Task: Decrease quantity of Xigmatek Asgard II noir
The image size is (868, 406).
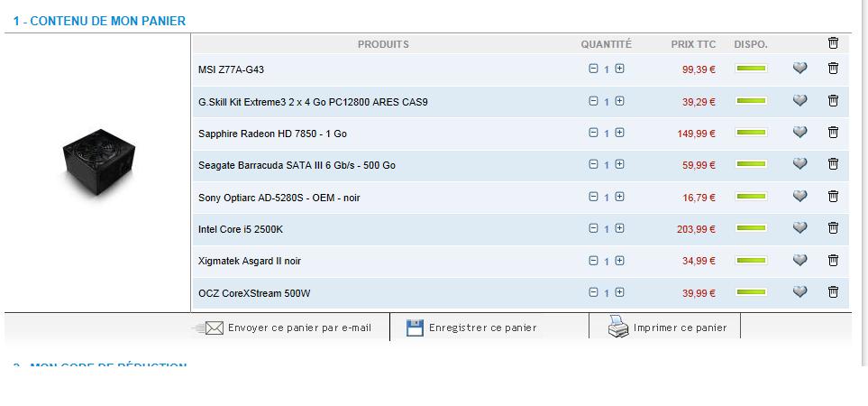Action: [593, 261]
